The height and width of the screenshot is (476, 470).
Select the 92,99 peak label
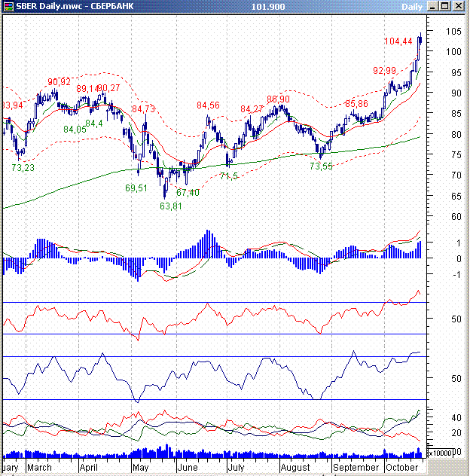[384, 71]
